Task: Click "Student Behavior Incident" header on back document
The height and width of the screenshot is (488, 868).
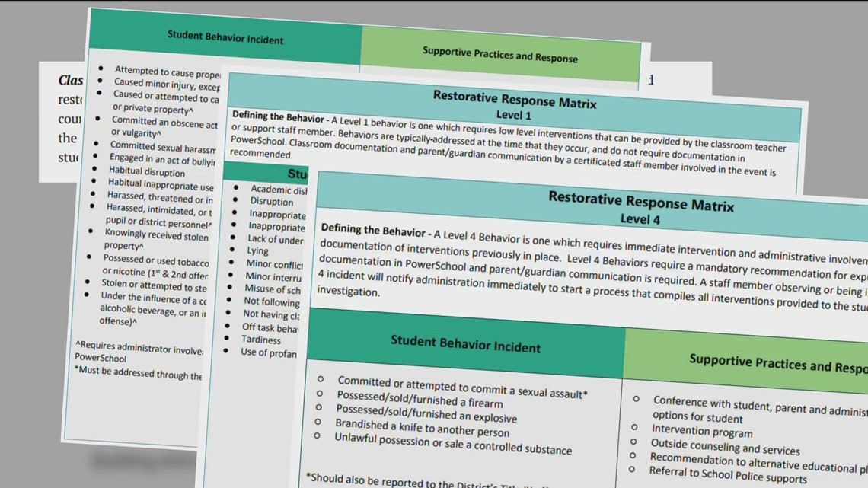Action: (225, 37)
